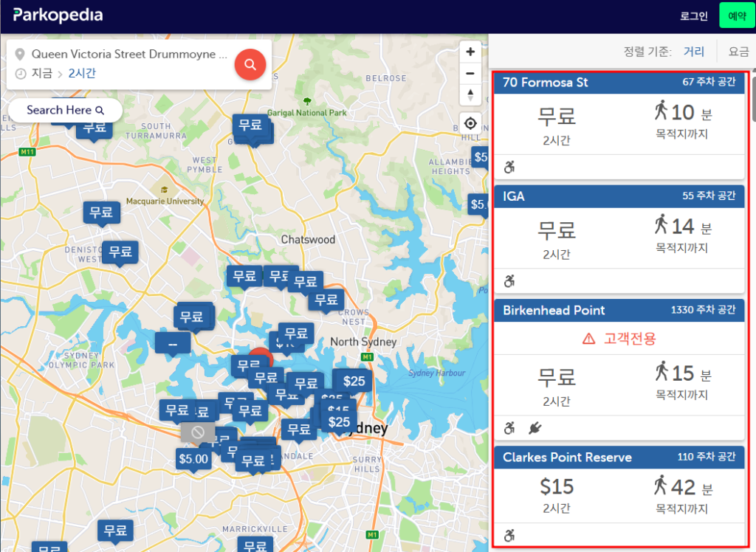Viewport: 756px width, 552px height.
Task: Select the -- dash marker near Olympic Park
Action: [173, 344]
